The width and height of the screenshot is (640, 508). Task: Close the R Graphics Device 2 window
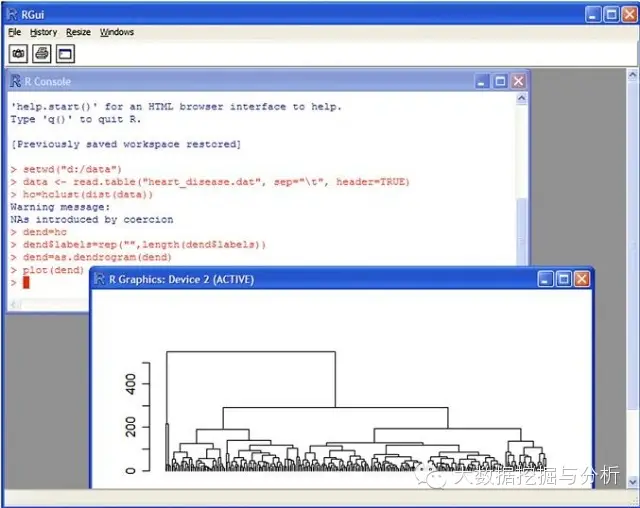click(582, 279)
